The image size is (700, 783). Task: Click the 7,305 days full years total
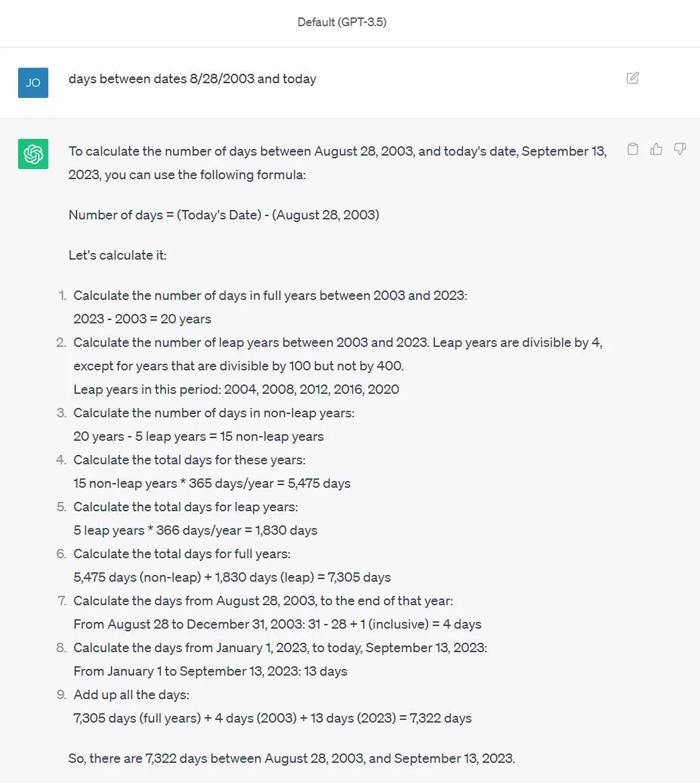click(232, 578)
